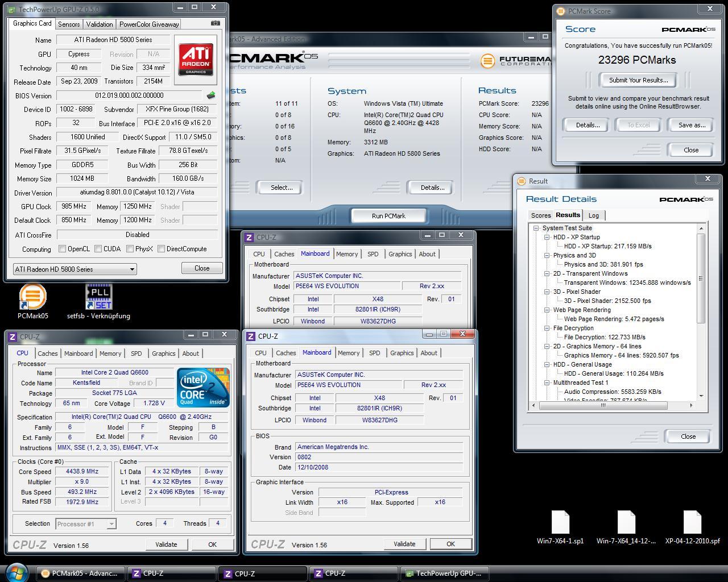728x582 pixels.
Task: Toggle the PhysX checkbox
Action: click(130, 249)
